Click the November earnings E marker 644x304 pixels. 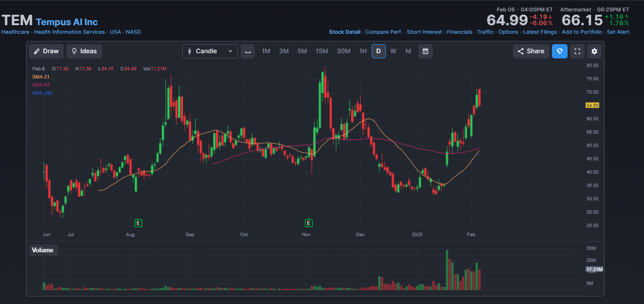click(x=308, y=223)
